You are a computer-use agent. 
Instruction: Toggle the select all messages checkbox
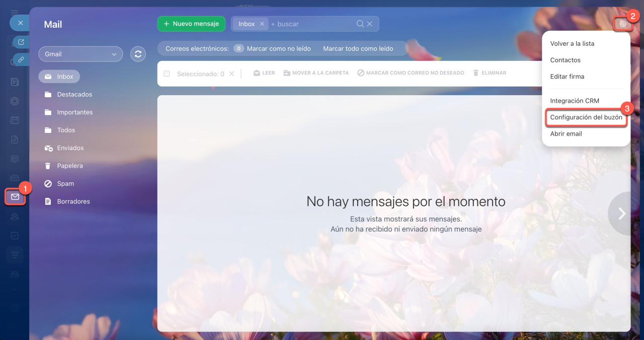tap(167, 74)
